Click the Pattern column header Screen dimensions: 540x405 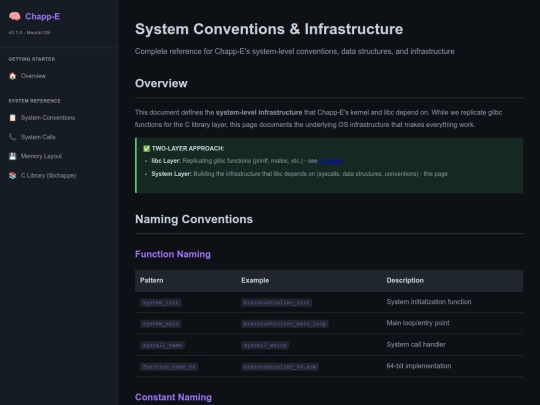coord(152,280)
